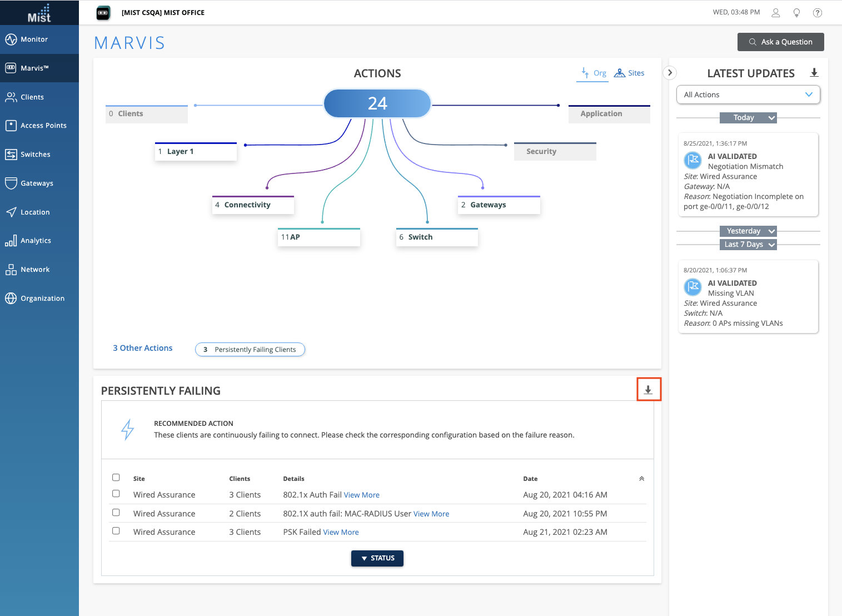This screenshot has height=616, width=842.
Task: Click the Details column header
Action: (293, 479)
